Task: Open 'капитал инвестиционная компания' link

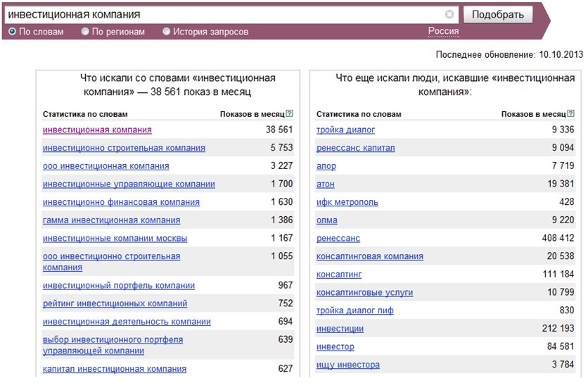Action: pos(115,369)
